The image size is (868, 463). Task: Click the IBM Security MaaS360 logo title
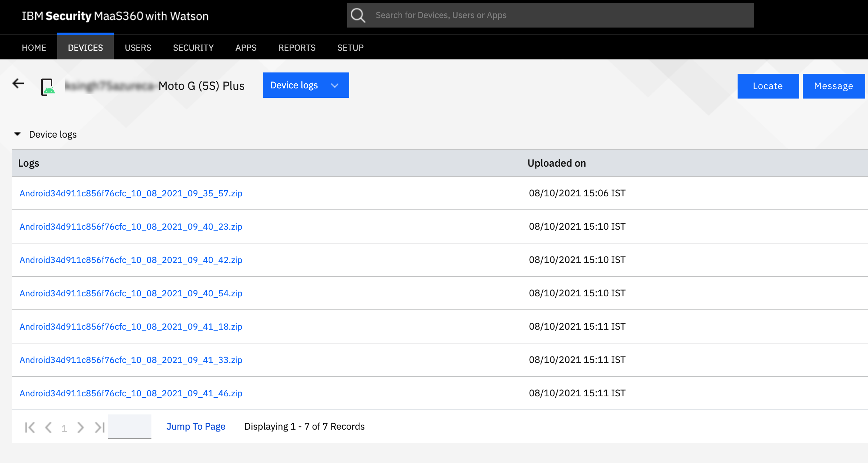[x=115, y=16]
